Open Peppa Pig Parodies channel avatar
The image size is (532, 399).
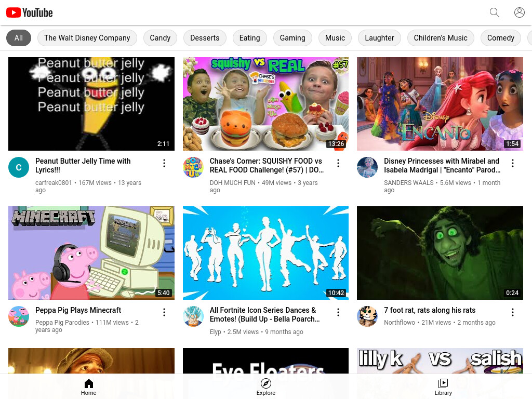click(x=19, y=316)
